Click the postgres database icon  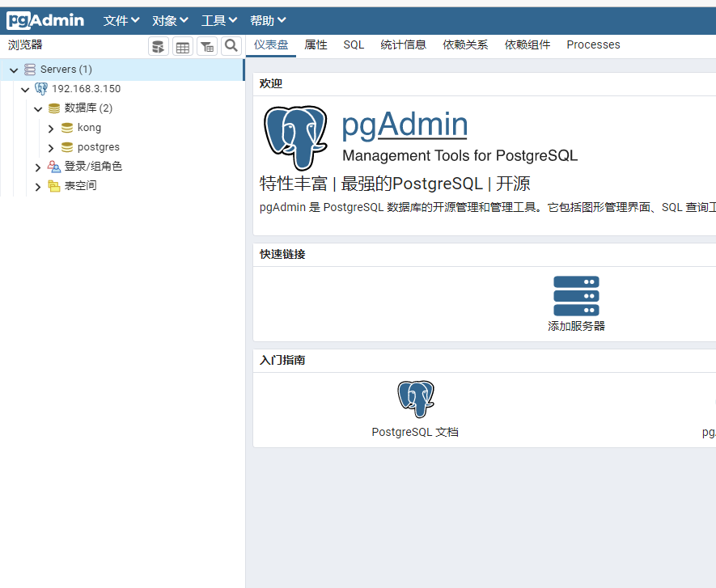coord(67,147)
